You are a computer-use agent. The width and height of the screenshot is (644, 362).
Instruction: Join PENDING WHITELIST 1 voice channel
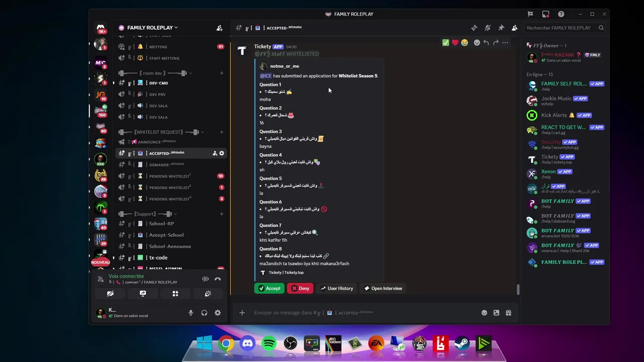pos(171,176)
